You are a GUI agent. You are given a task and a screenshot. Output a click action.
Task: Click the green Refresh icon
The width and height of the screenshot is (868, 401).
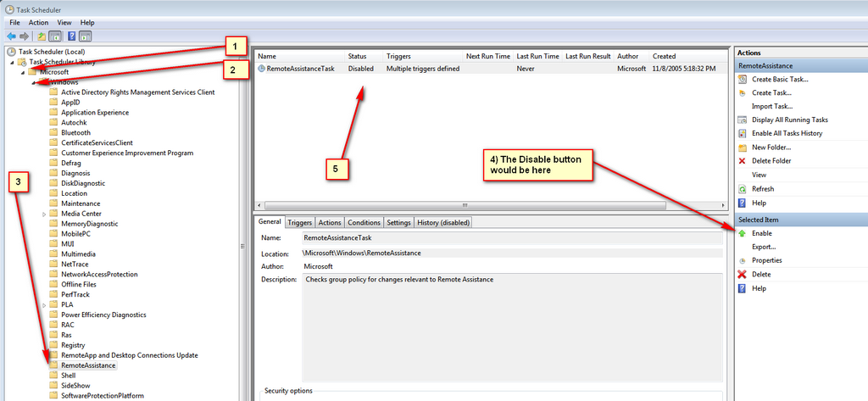pos(743,189)
